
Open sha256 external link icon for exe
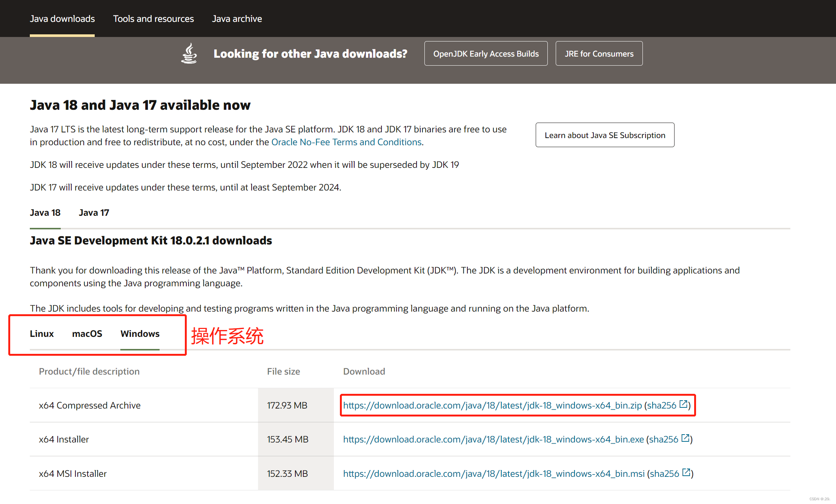coord(685,438)
